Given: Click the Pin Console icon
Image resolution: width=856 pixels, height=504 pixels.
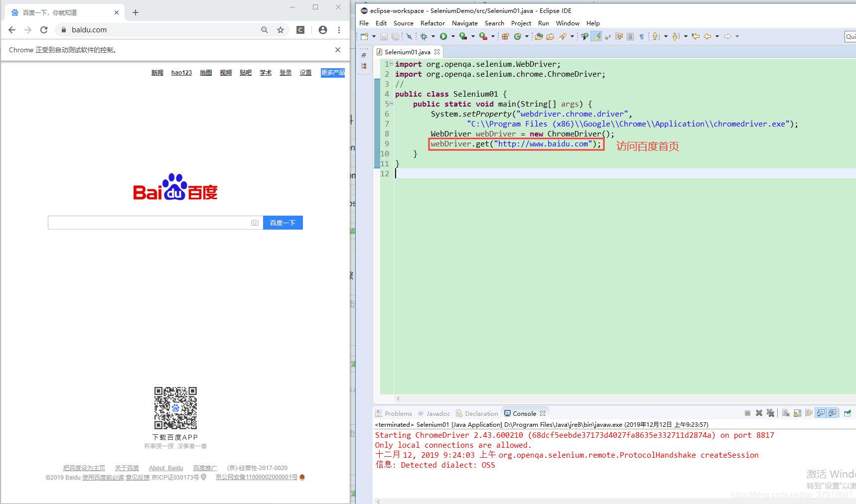Looking at the screenshot, I should click(847, 413).
